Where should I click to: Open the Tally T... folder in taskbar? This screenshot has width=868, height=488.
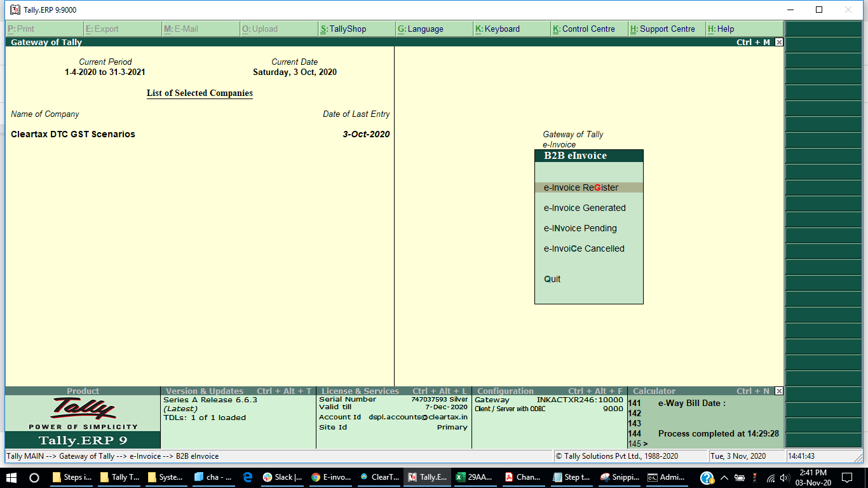(x=120, y=477)
